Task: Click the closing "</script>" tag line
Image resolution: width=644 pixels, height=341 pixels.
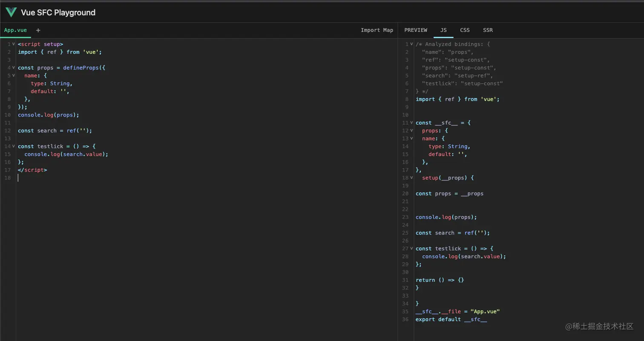Action: point(32,170)
